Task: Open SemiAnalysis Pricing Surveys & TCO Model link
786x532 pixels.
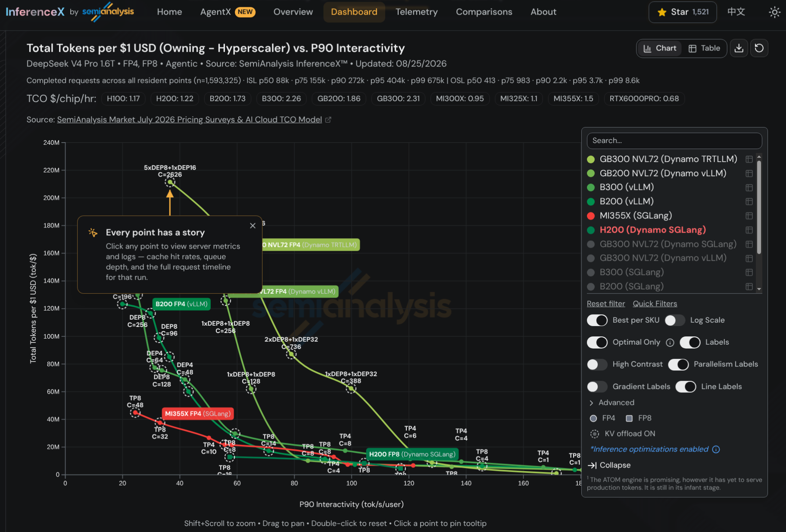Action: coord(189,120)
